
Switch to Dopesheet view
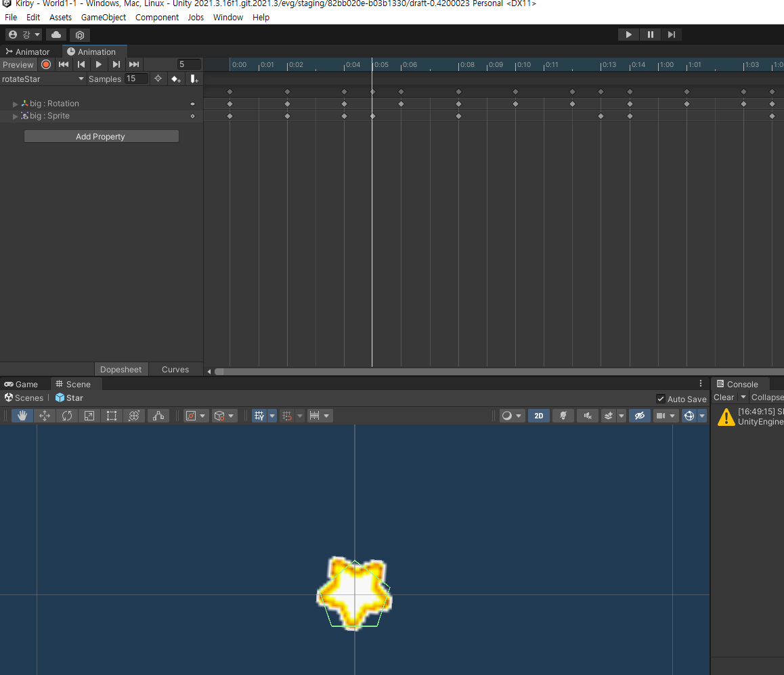pos(121,370)
